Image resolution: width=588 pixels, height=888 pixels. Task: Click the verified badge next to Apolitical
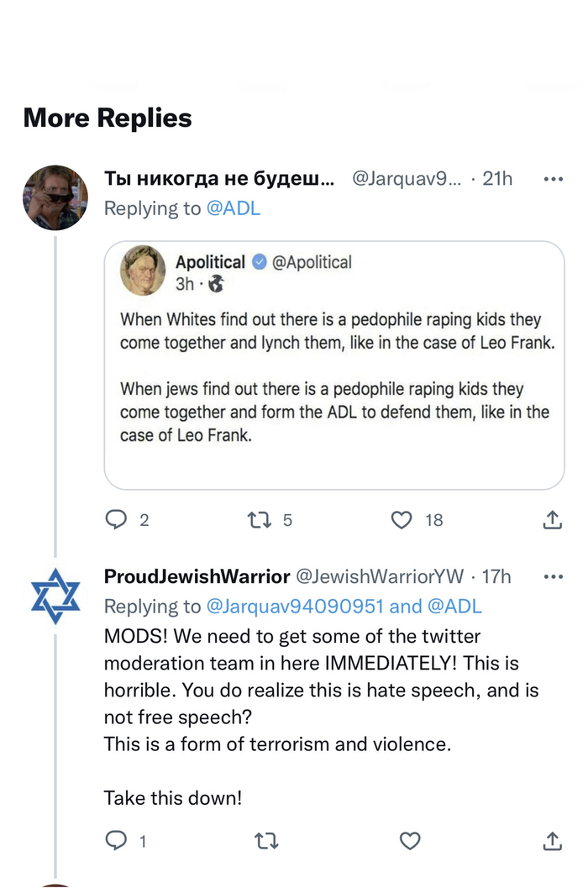259,262
